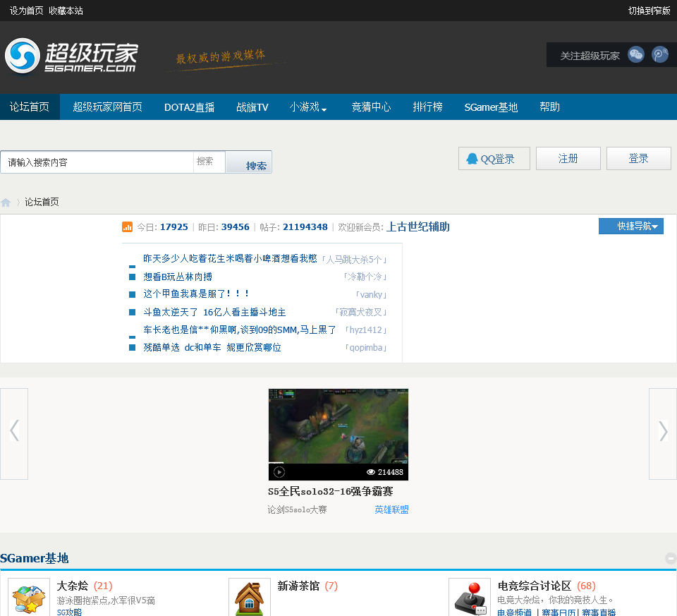Click the search content input field
This screenshot has height=616, width=677.
coord(97,162)
